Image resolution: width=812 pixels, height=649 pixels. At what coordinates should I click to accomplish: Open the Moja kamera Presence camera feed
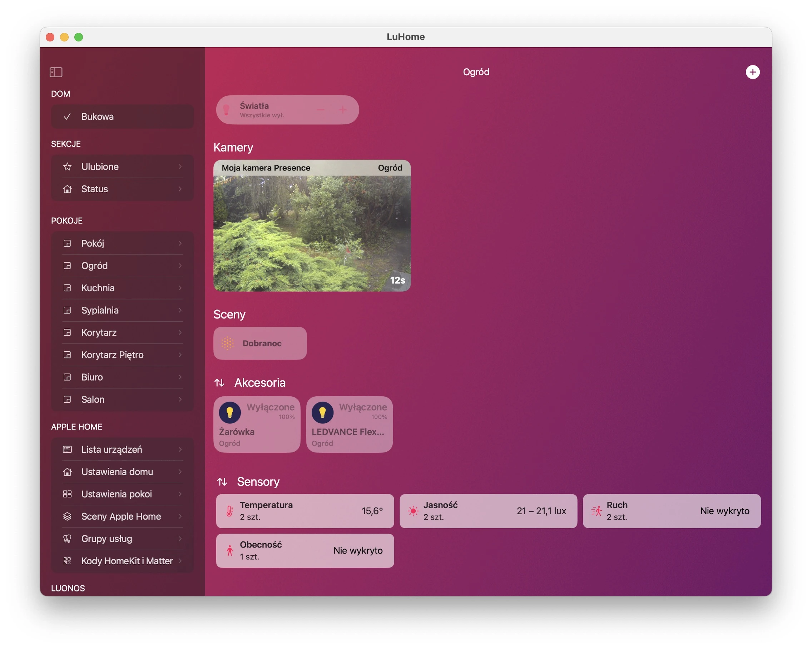coord(312,225)
